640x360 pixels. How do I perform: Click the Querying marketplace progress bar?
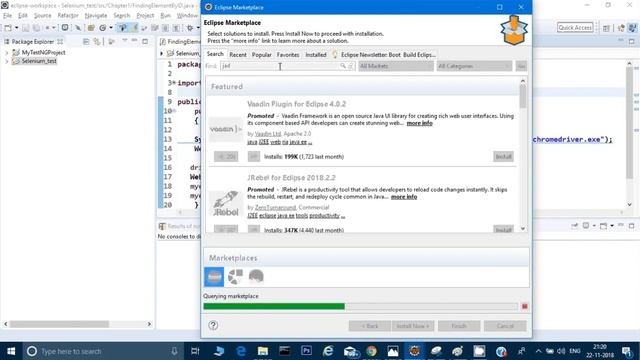click(x=360, y=306)
